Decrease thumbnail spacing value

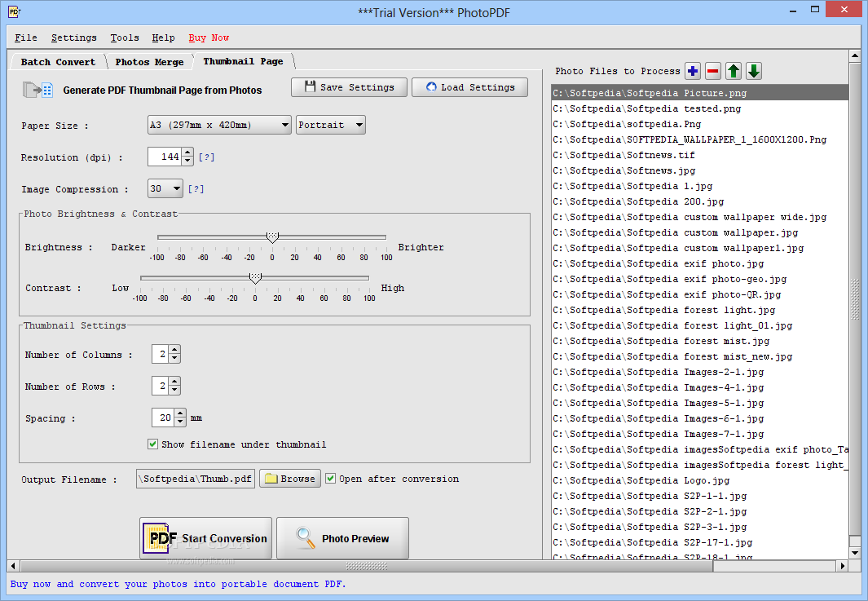pos(180,422)
